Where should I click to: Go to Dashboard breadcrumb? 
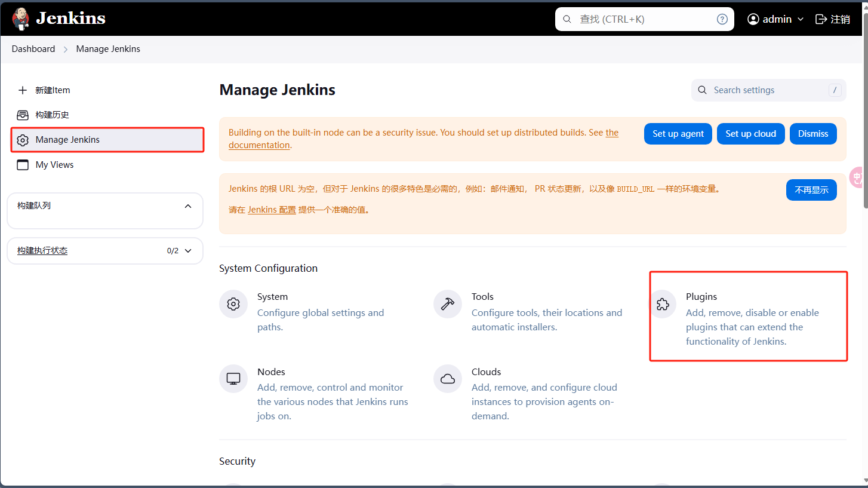pyautogui.click(x=33, y=49)
